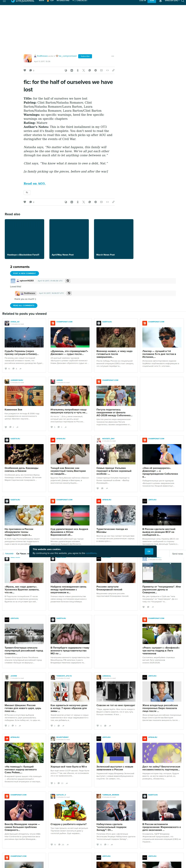Image resolution: width=186 pixels, height=868 pixels.
Task: Like Итальянец попробовал нашу квашеную капусту card
Action: pyautogui.click(x=52, y=427)
